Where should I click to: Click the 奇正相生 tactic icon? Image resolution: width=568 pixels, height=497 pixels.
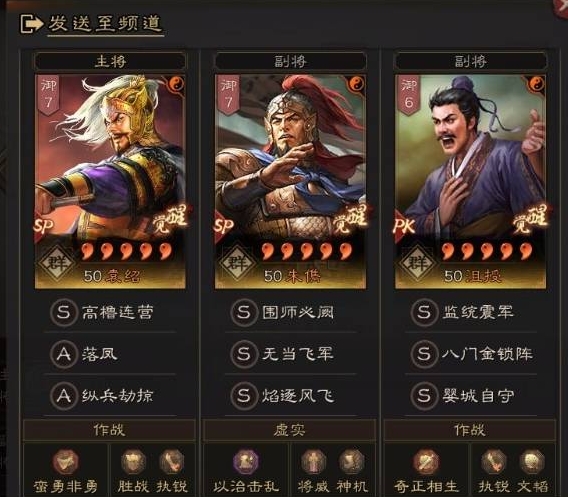tap(426, 462)
